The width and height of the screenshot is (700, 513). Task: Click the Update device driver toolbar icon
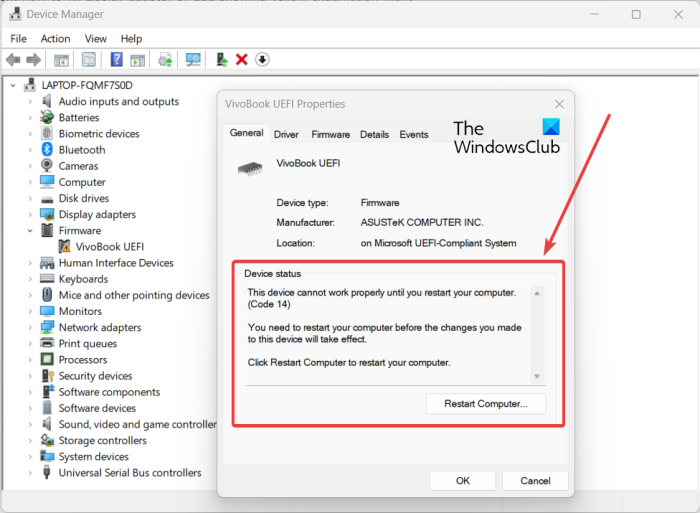165,60
